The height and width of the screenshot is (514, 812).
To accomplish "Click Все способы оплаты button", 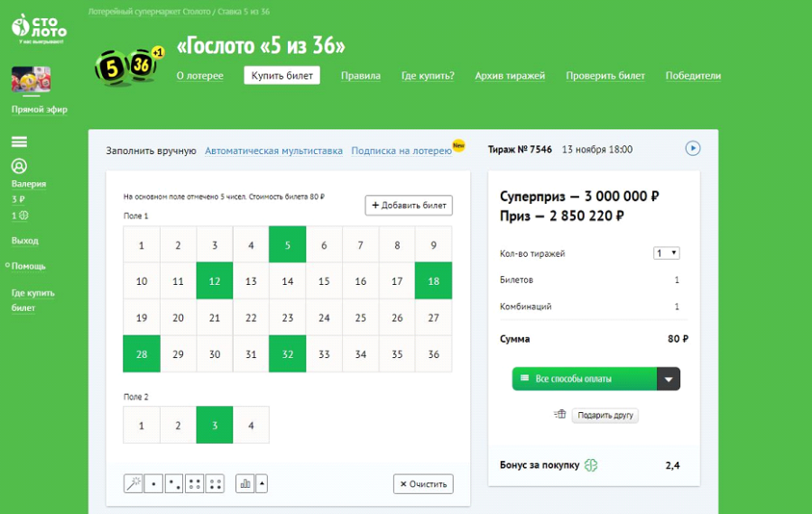I will 585,379.
